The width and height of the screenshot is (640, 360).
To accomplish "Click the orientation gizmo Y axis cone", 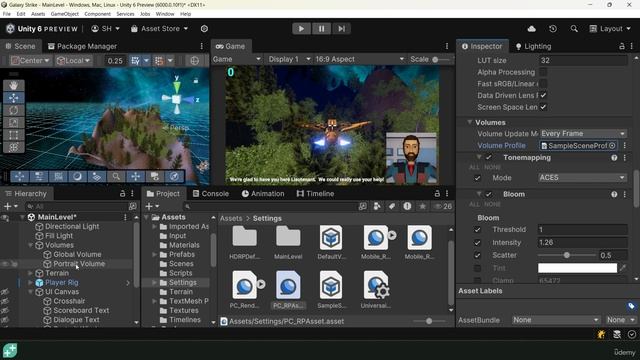I will tap(177, 87).
